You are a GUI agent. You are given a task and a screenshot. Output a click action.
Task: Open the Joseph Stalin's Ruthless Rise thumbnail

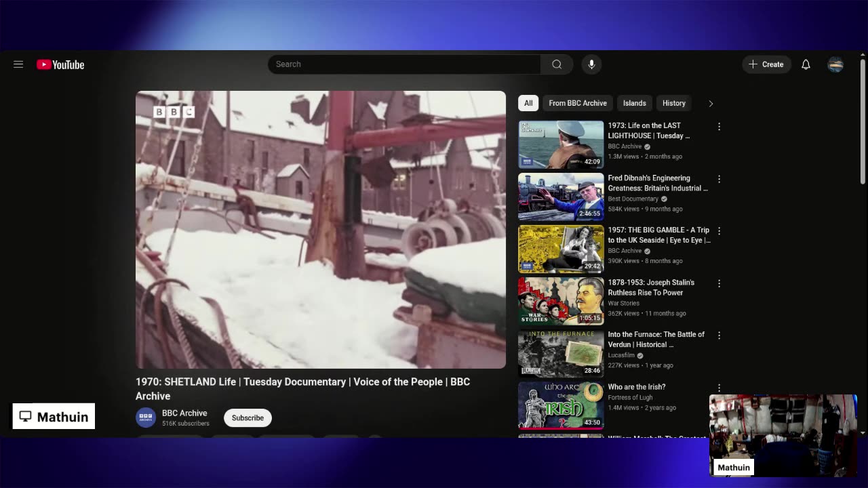[x=561, y=301]
